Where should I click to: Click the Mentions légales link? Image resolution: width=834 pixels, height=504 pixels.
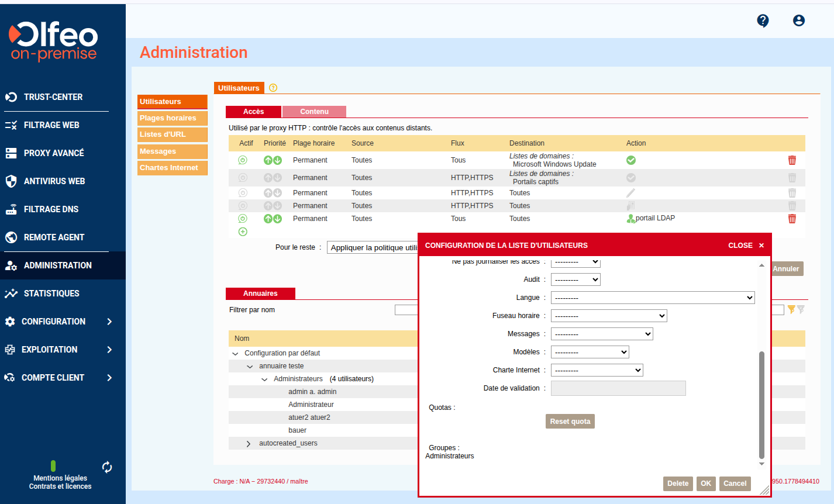(x=60, y=478)
